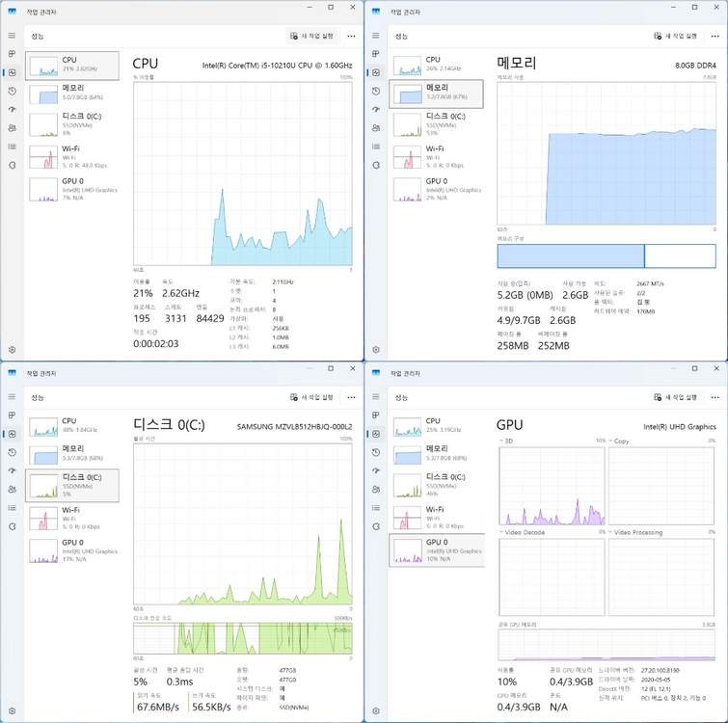Click the handles value 84429
This screenshot has height=723, width=728.
[210, 318]
